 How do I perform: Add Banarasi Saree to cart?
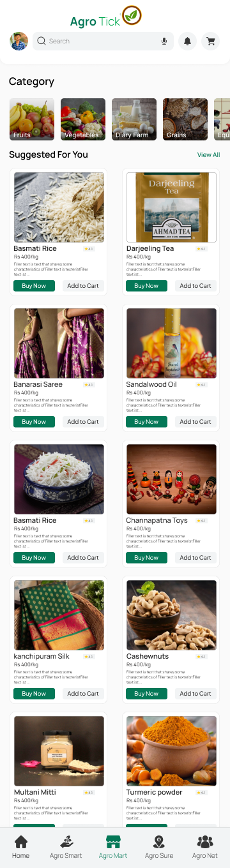(83, 422)
